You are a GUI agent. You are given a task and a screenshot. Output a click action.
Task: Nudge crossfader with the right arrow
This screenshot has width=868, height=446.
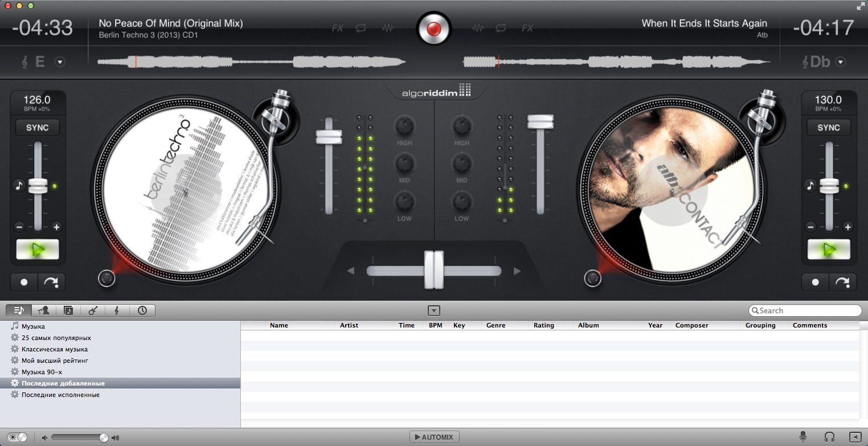point(517,271)
